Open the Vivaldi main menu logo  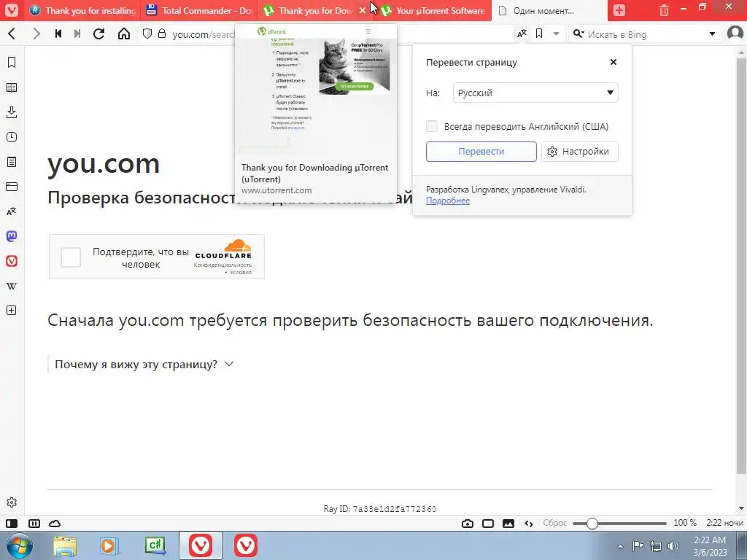(x=12, y=10)
